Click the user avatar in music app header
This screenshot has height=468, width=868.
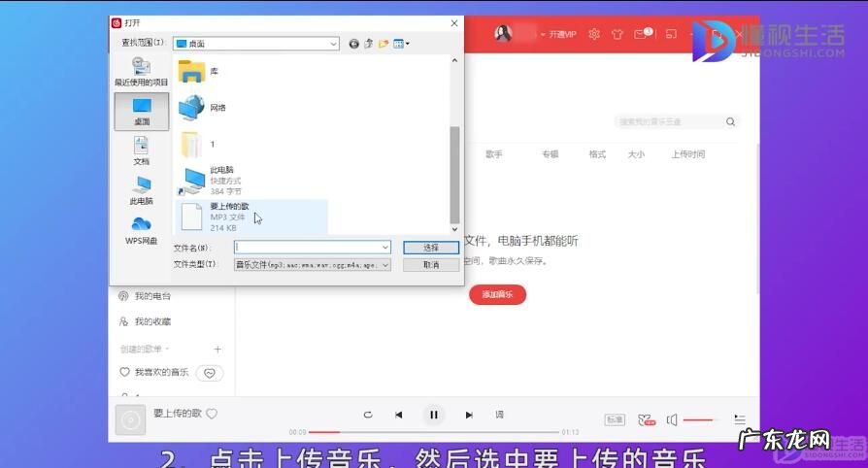click(503, 33)
